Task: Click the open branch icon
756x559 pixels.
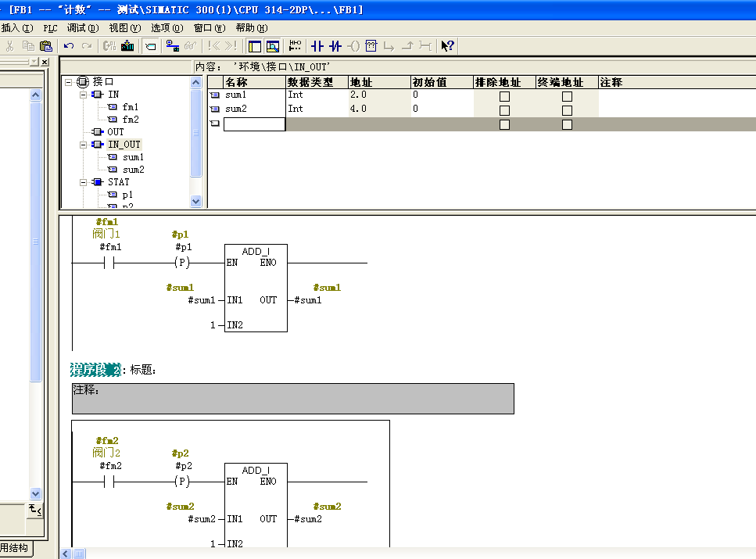Action: tap(389, 46)
